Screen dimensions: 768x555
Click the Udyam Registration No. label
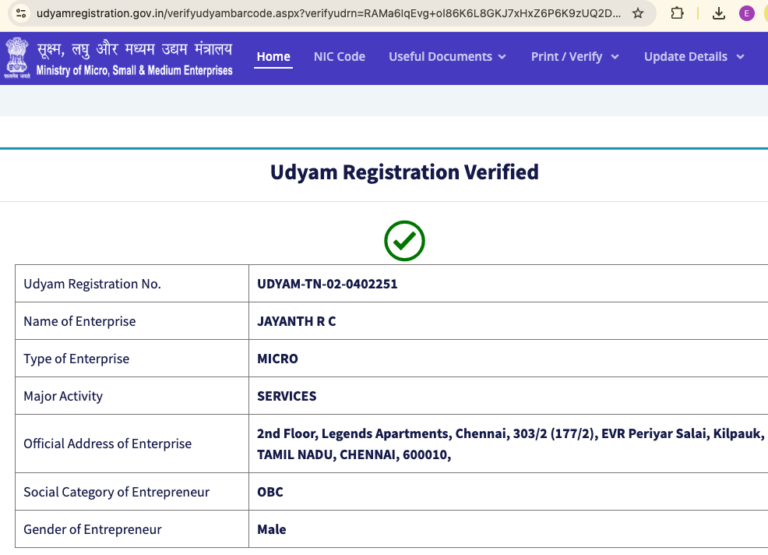pos(92,284)
